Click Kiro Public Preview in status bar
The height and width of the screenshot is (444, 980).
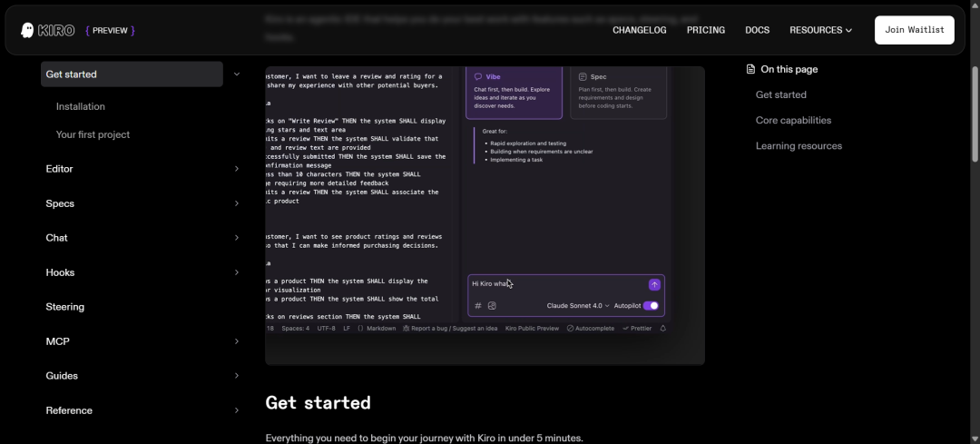pyautogui.click(x=532, y=329)
